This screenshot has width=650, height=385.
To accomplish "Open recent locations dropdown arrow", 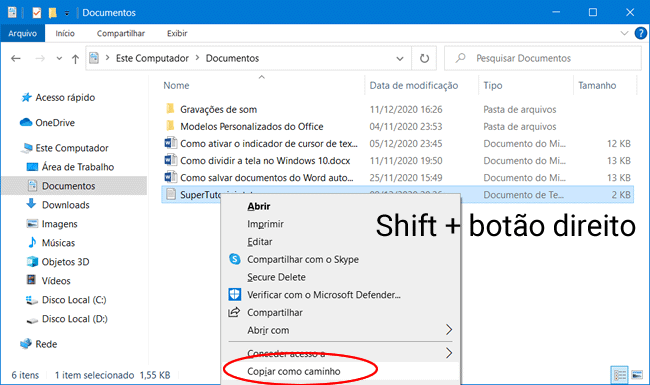I will pyautogui.click(x=59, y=59).
